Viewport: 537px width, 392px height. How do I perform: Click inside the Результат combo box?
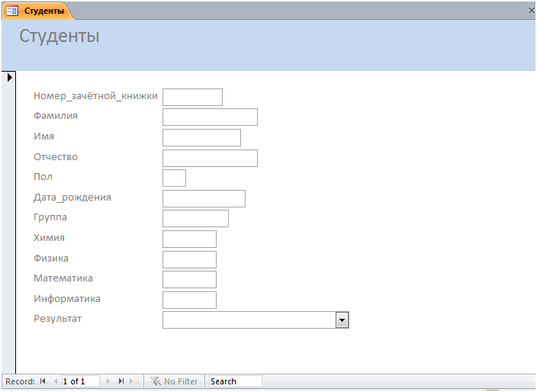click(249, 320)
